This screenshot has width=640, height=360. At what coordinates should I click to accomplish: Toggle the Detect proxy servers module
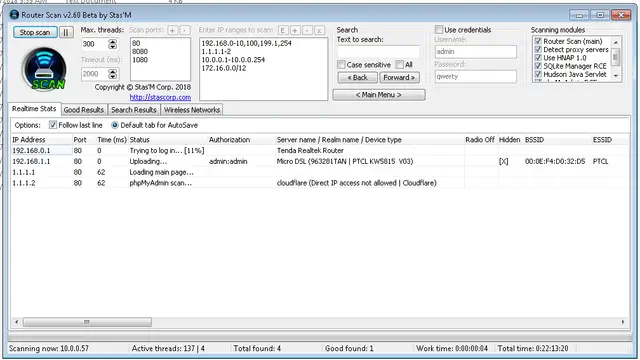click(x=538, y=49)
